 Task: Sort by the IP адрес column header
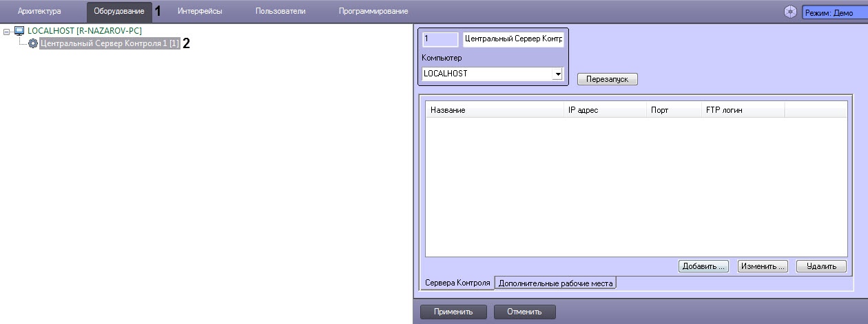click(605, 109)
